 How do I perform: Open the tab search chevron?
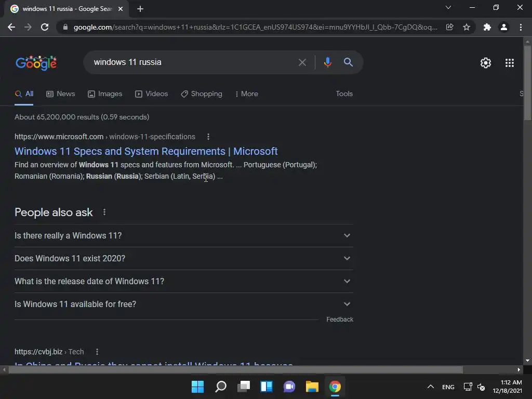tap(448, 7)
